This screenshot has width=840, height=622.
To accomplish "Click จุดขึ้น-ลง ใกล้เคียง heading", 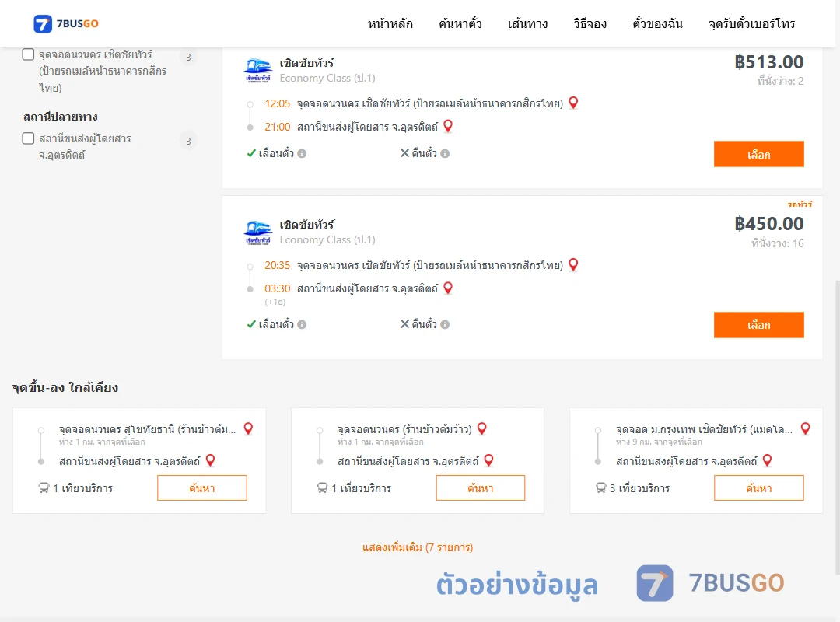I will (x=65, y=388).
